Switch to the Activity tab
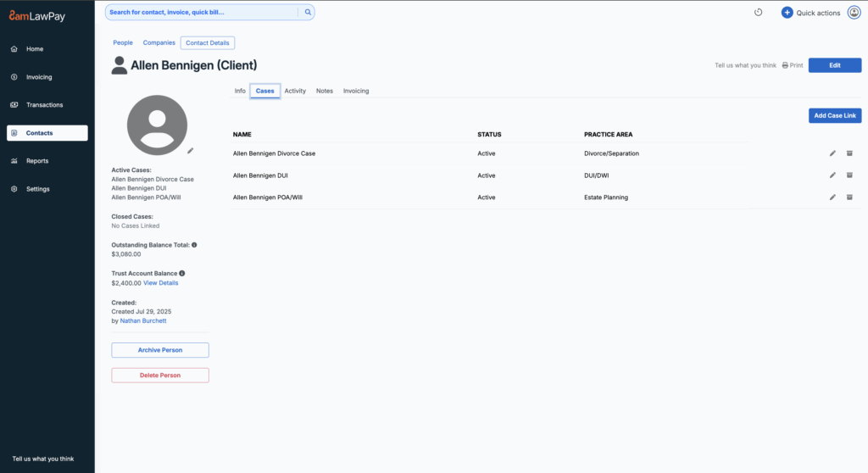The height and width of the screenshot is (473, 868). (295, 91)
